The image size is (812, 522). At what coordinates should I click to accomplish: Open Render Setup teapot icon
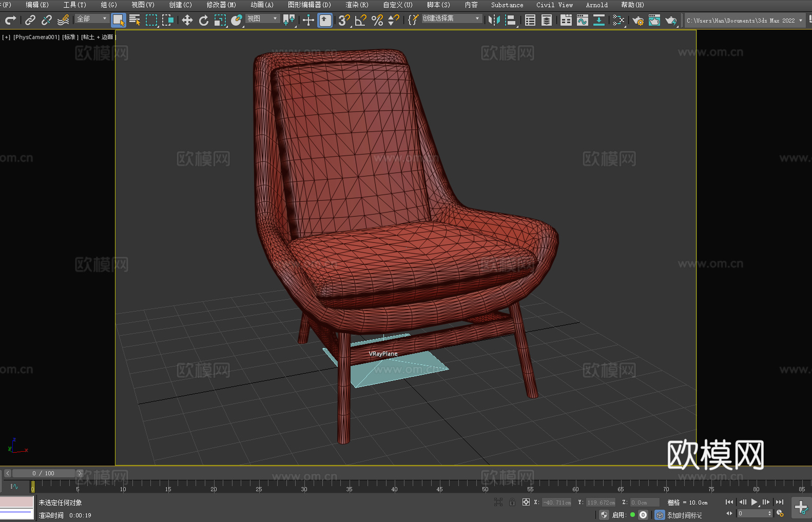pos(638,20)
